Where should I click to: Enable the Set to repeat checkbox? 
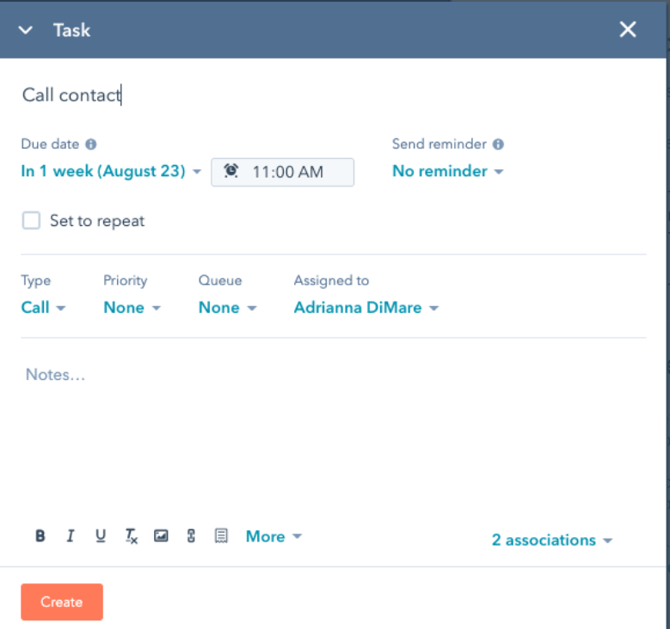(31, 220)
